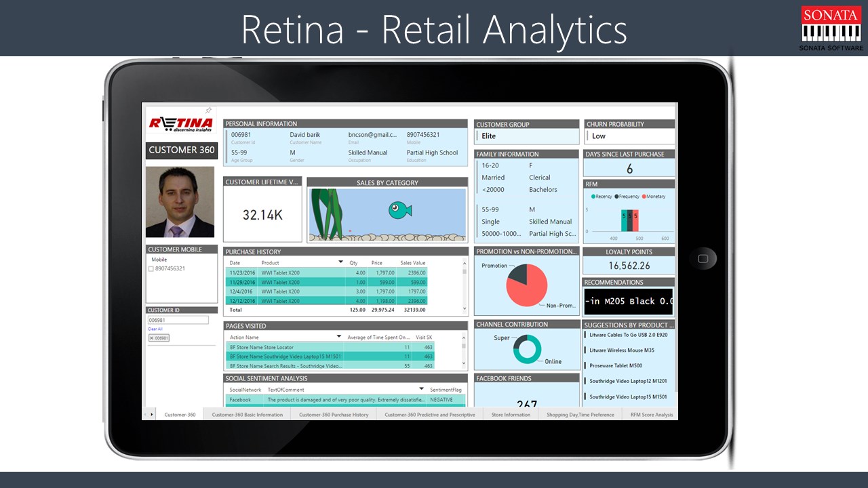Click the seaweed plant in Sales by Category
The width and height of the screenshot is (868, 488).
click(328, 213)
